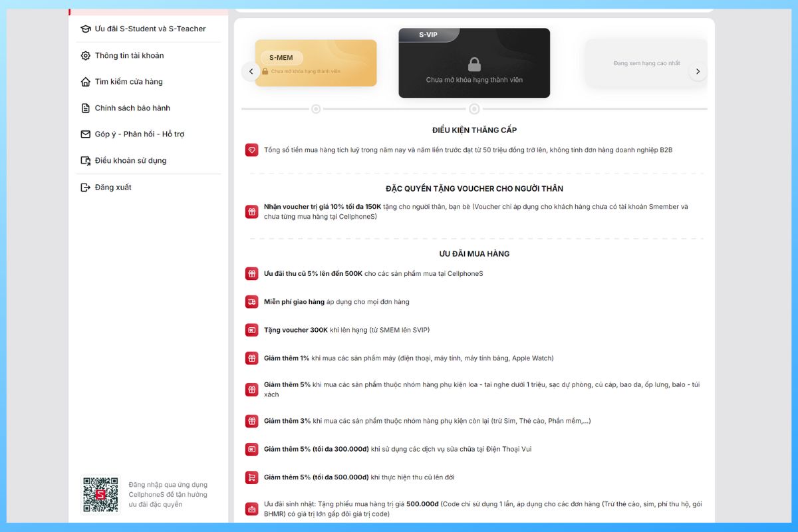Click the gift icon beside Nhận voucher trị giá 10%
Screen dimensions: 798x532
point(251,212)
